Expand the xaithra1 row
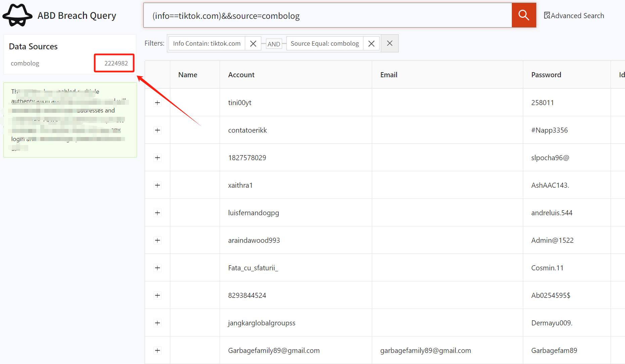This screenshot has width=625, height=364. [x=158, y=185]
